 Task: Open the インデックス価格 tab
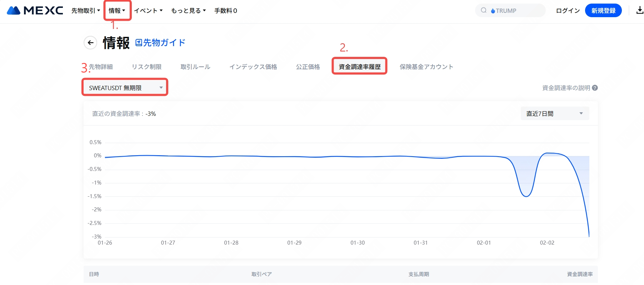coord(253,67)
